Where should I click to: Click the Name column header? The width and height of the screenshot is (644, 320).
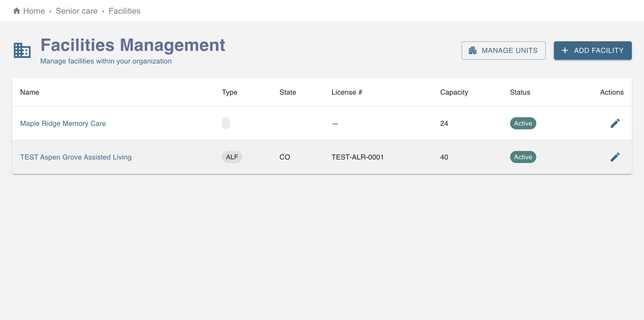(x=30, y=92)
